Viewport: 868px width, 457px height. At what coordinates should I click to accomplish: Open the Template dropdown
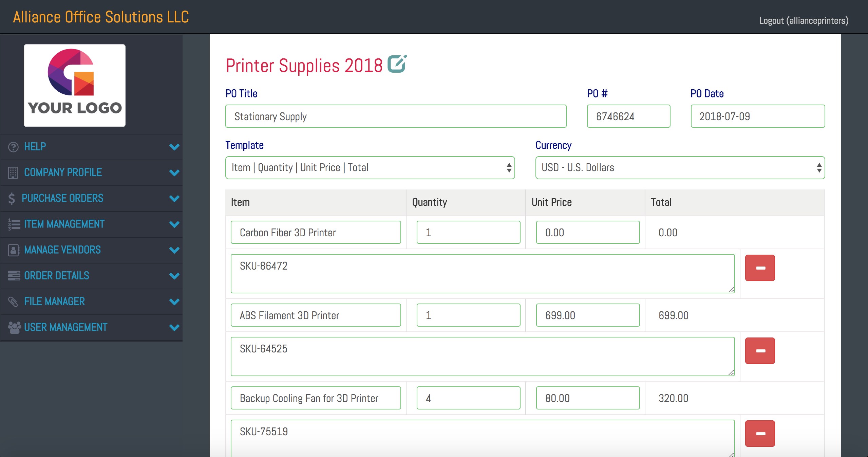[370, 168]
